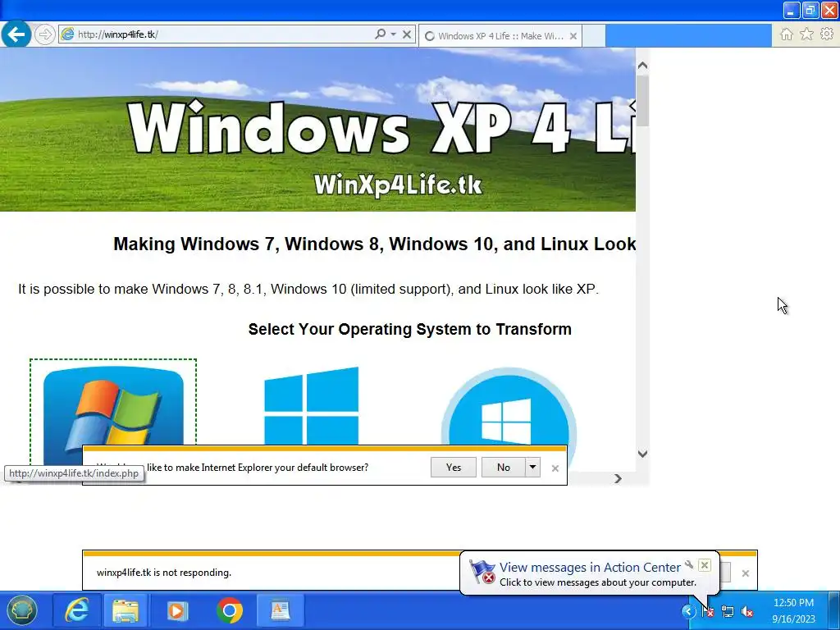The height and width of the screenshot is (630, 840).
Task: Click the page scroll up arrow
Action: (x=642, y=66)
